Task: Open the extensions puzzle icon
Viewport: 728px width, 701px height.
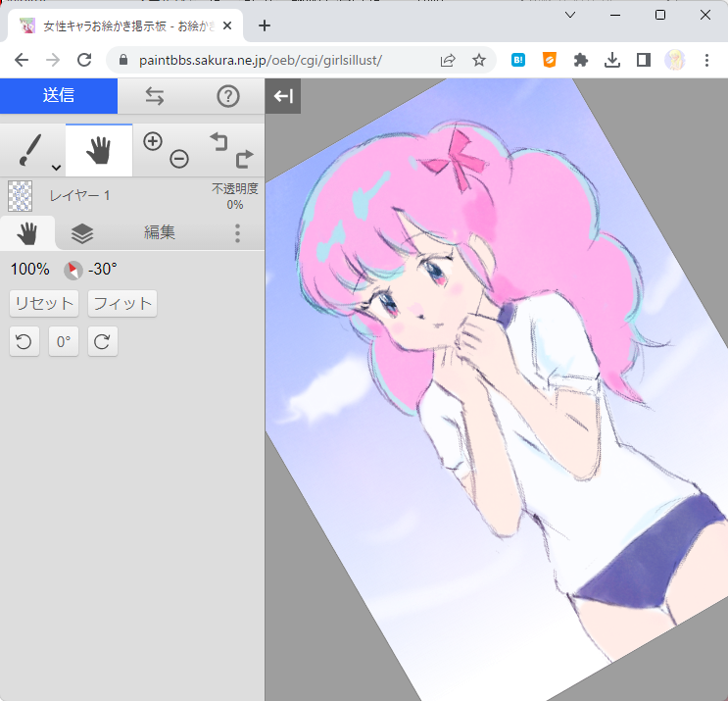Action: point(581,60)
